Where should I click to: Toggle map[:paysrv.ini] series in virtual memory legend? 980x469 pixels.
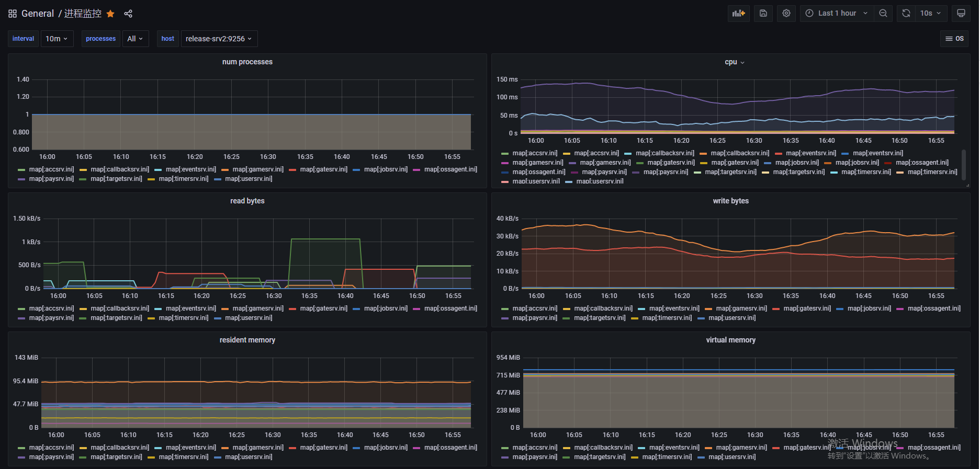[535, 457]
